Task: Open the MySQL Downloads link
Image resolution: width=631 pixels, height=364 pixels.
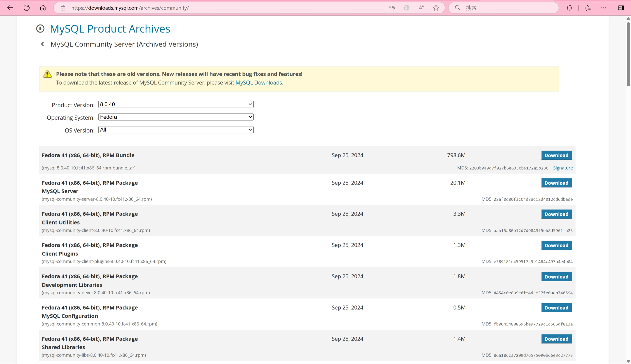Action: pyautogui.click(x=259, y=82)
